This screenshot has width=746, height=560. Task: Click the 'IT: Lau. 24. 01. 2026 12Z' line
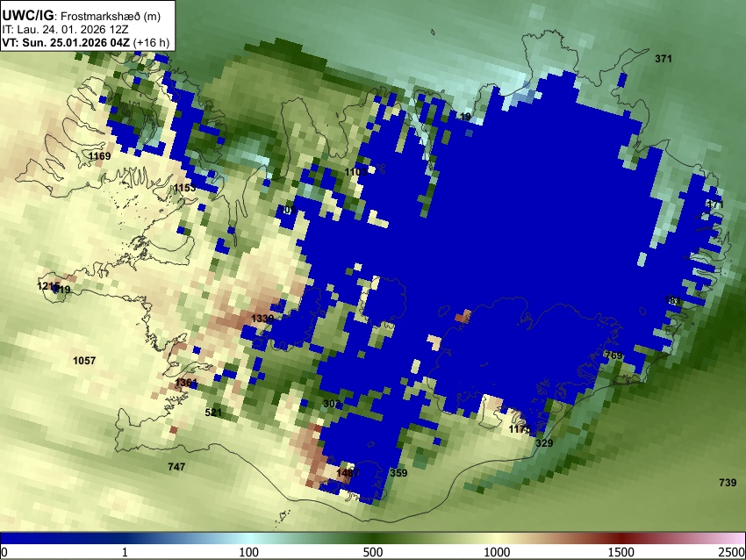point(65,30)
